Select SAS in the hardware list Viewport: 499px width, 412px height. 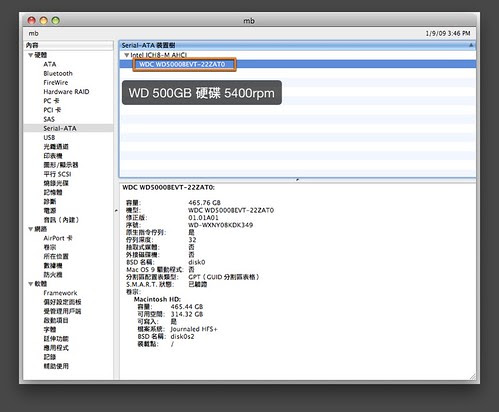tap(49, 119)
